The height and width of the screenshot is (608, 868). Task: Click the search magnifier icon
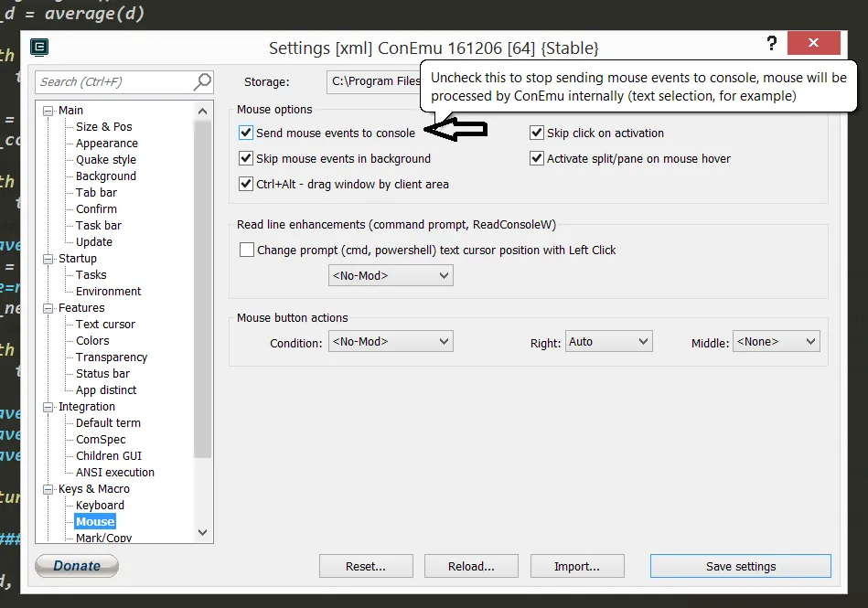pyautogui.click(x=202, y=81)
